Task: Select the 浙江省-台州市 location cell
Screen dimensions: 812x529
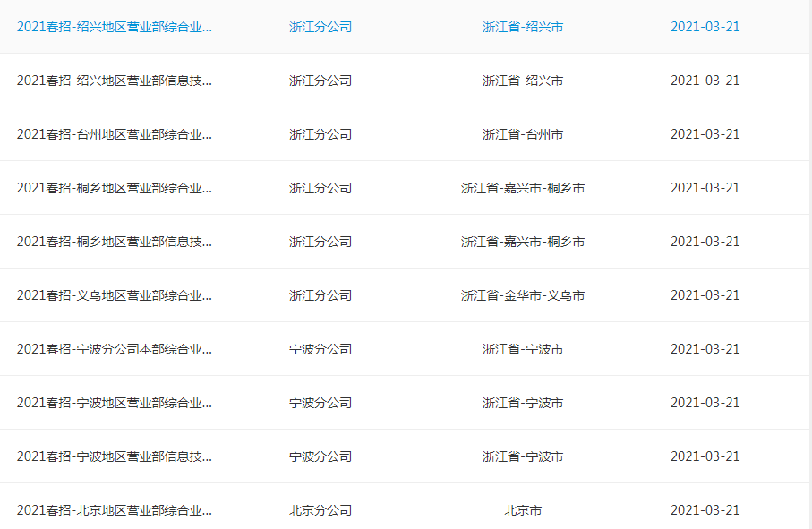Action: [523, 134]
